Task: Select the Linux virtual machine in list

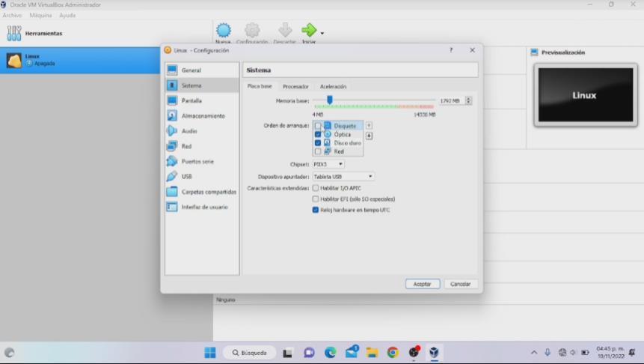Action: (80, 60)
